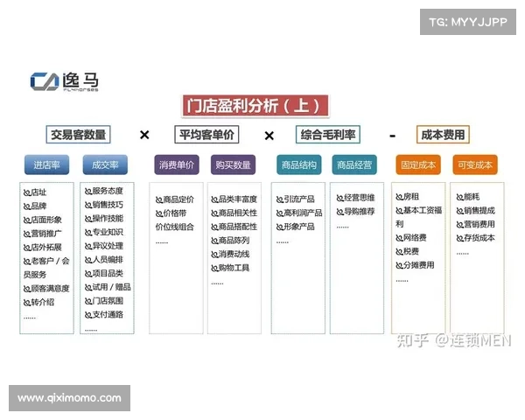Select the 品牌 item

35,206
